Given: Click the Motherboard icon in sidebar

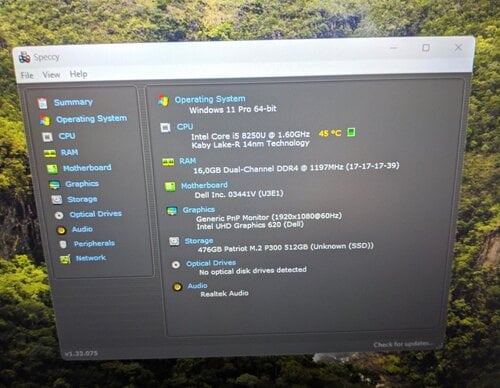Looking at the screenshot, I should click(x=52, y=169).
